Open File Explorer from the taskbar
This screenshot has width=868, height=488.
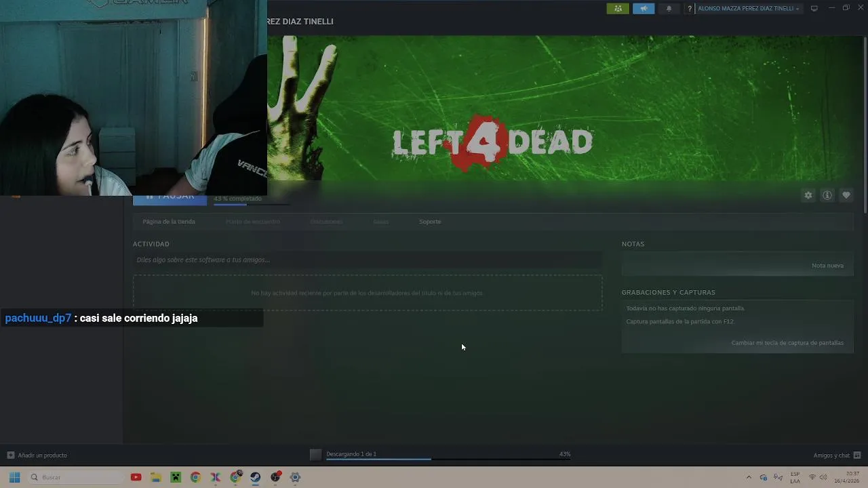[x=155, y=477]
